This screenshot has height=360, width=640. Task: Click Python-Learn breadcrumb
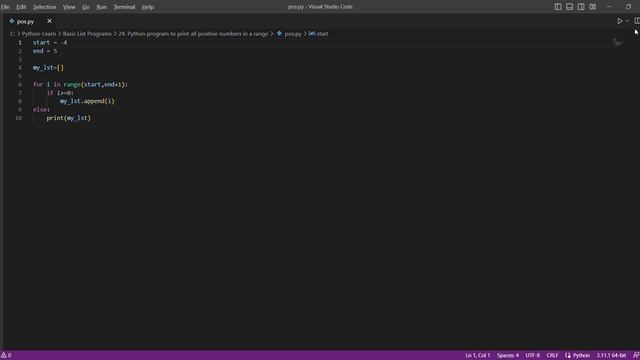pos(39,34)
